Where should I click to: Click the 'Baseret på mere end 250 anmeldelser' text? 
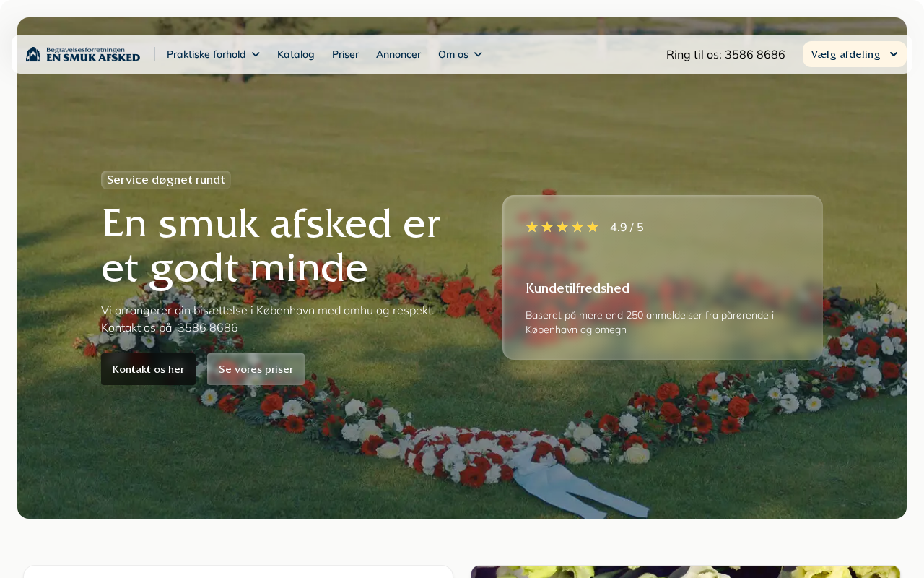click(650, 322)
